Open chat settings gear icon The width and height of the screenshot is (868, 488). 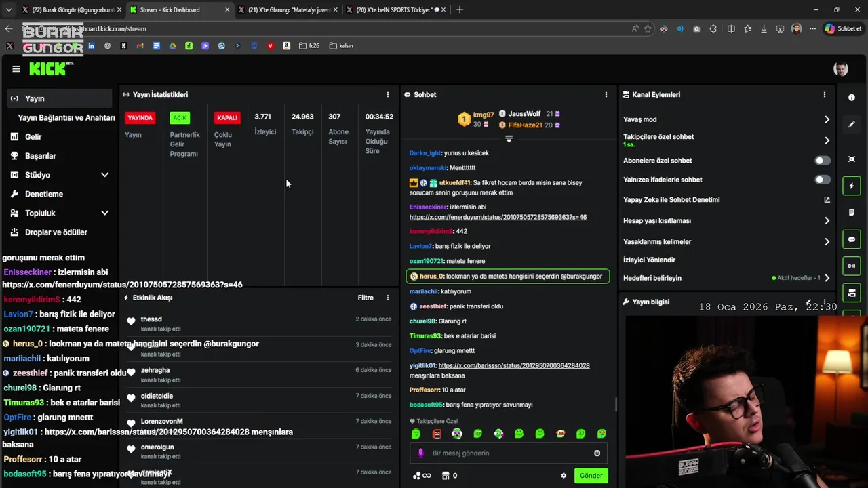point(564,476)
